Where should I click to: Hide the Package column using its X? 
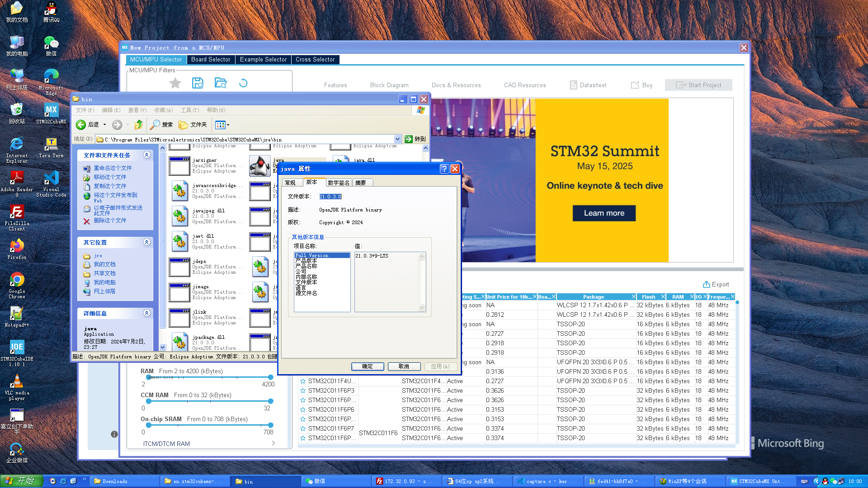pos(633,297)
